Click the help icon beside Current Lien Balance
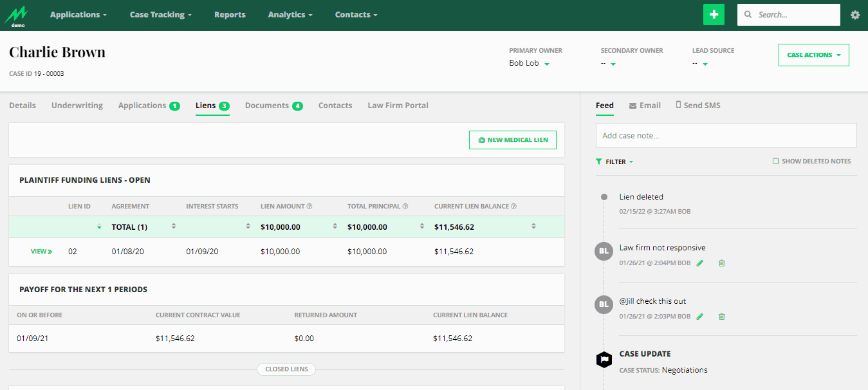The width and height of the screenshot is (868, 390). coord(514,207)
